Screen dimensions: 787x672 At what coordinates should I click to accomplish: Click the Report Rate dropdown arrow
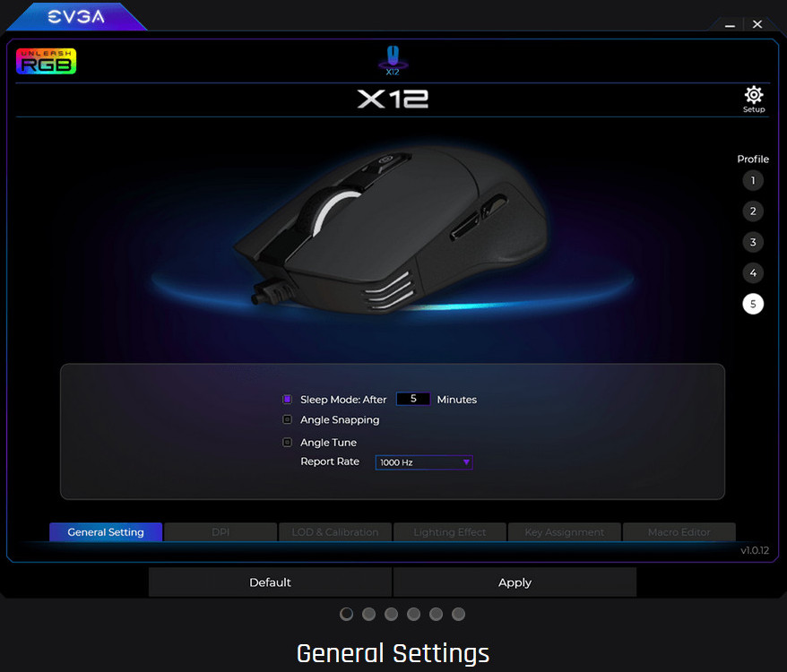pos(466,462)
